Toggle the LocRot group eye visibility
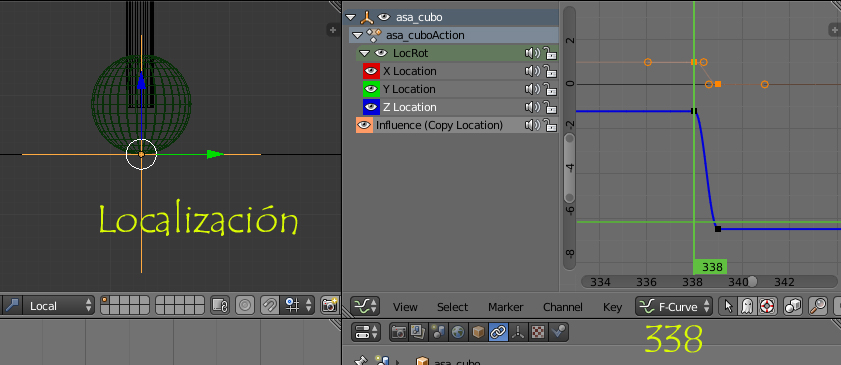 381,53
